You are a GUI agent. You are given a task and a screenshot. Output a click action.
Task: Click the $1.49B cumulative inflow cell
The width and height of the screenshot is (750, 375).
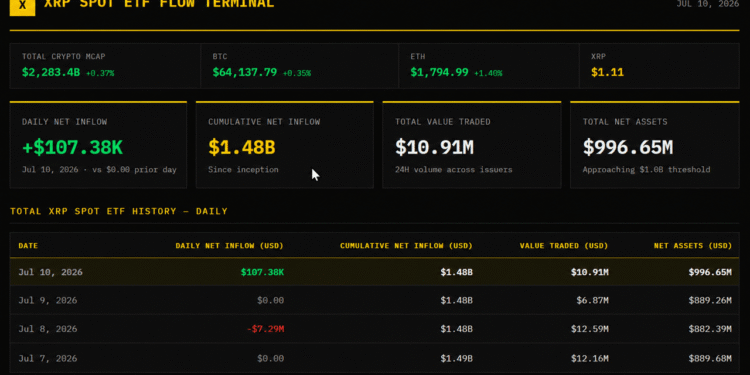456,358
